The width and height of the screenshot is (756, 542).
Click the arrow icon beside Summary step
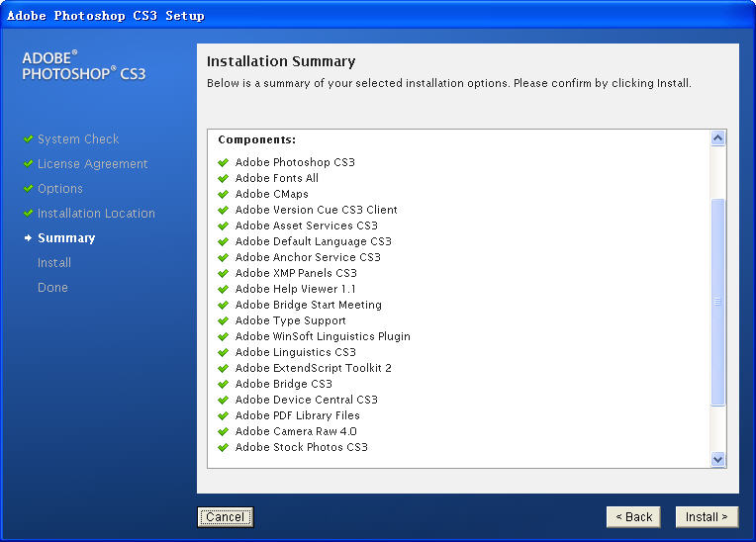tap(28, 237)
